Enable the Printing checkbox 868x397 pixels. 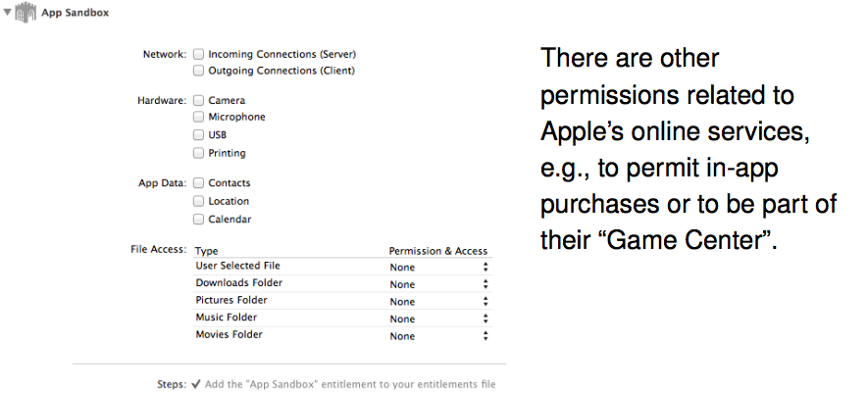pyautogui.click(x=199, y=153)
